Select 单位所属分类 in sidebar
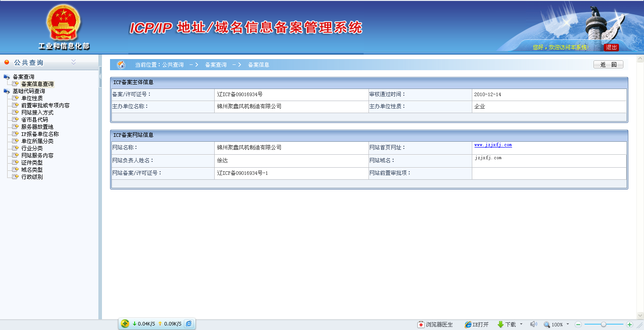This screenshot has height=330, width=644. [x=38, y=141]
